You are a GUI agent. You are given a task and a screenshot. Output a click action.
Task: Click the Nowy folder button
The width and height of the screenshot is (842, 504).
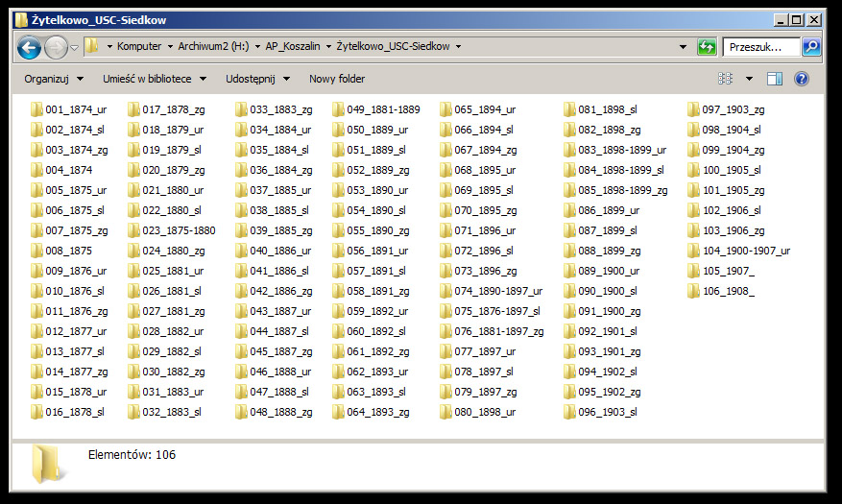[x=337, y=79]
